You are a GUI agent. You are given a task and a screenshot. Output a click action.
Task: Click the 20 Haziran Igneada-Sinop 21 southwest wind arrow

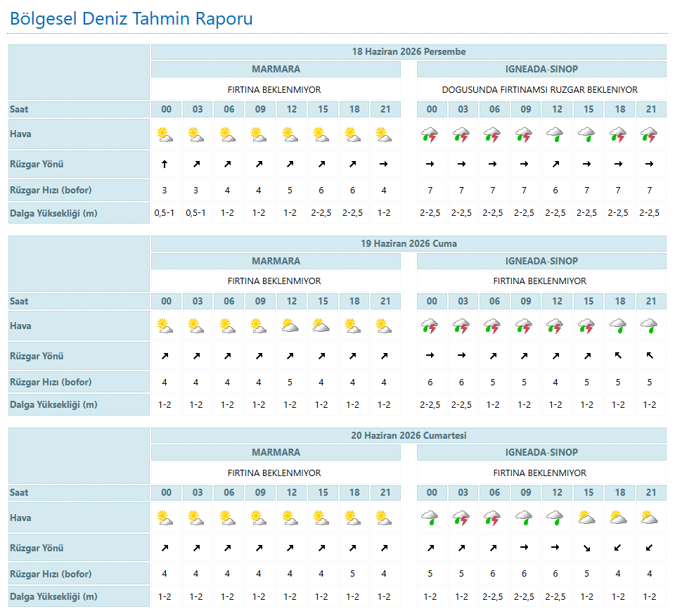(x=649, y=548)
